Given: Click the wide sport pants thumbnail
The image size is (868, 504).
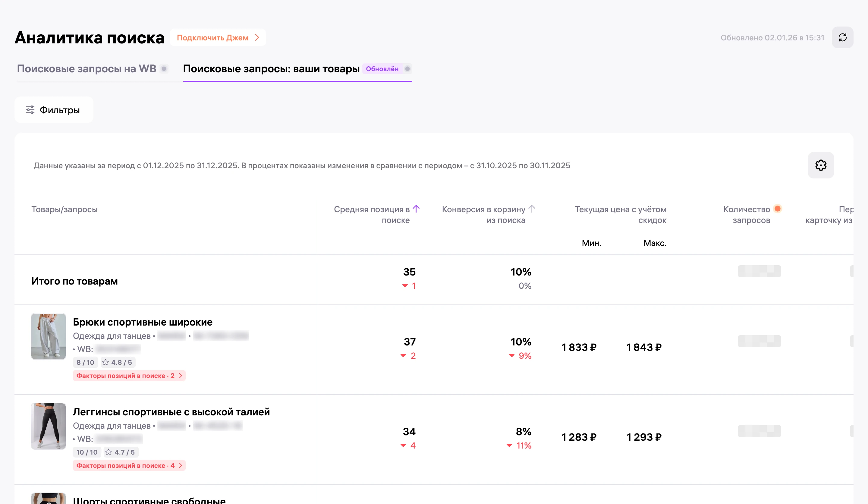Looking at the screenshot, I should [48, 336].
